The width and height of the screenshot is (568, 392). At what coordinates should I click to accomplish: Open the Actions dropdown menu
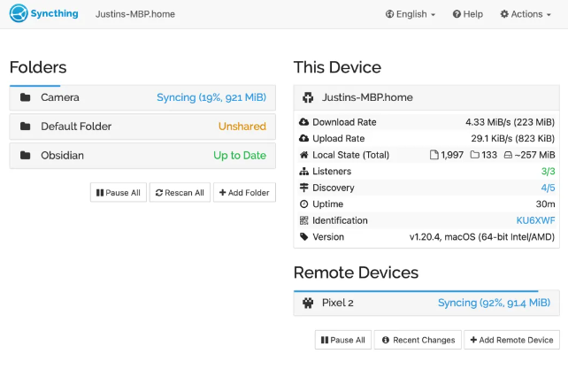[x=526, y=14]
